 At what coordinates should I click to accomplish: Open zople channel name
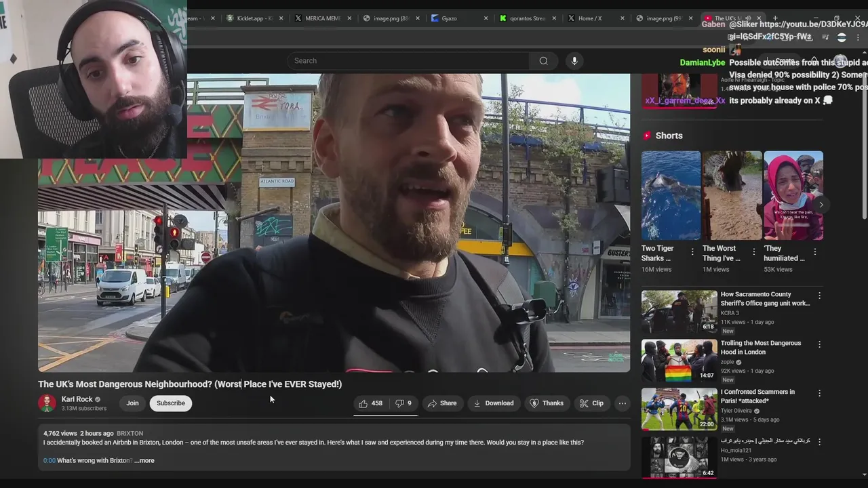pos(728,362)
